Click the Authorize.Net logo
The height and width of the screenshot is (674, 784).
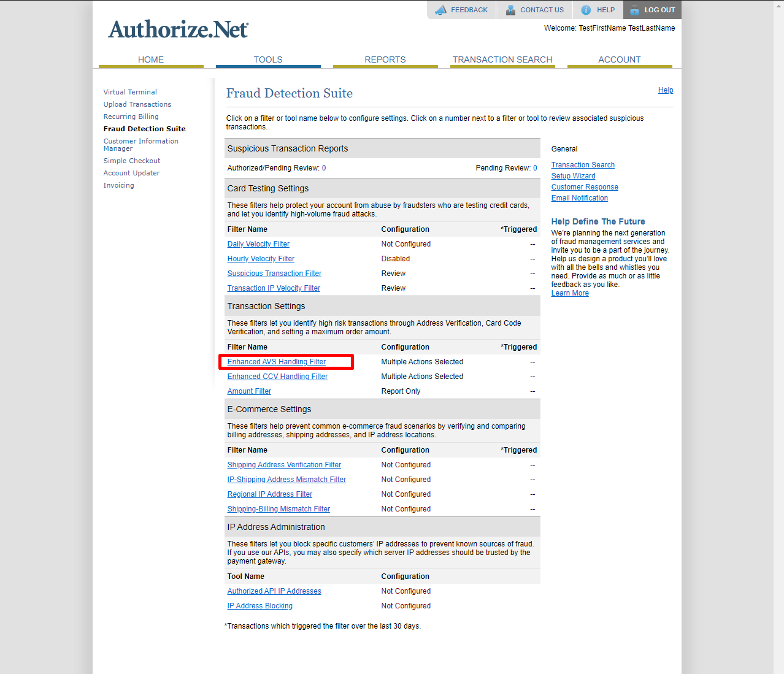(x=179, y=29)
